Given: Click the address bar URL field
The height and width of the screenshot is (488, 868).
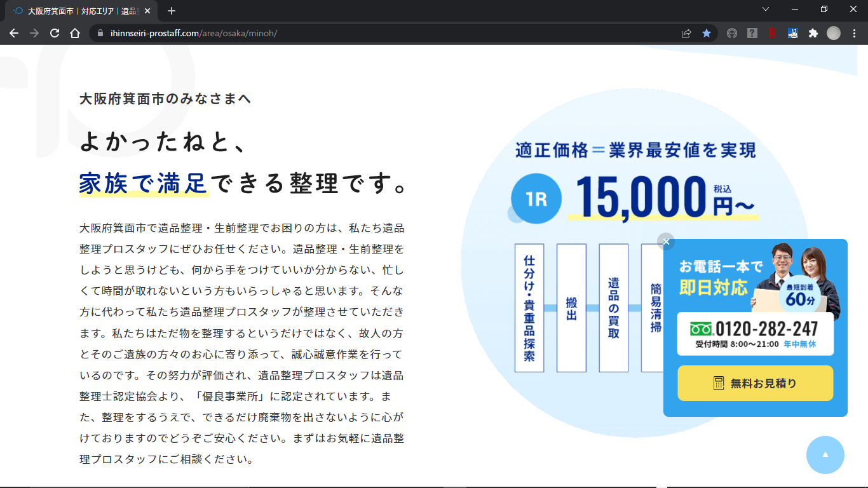Looking at the screenshot, I should coord(381,34).
